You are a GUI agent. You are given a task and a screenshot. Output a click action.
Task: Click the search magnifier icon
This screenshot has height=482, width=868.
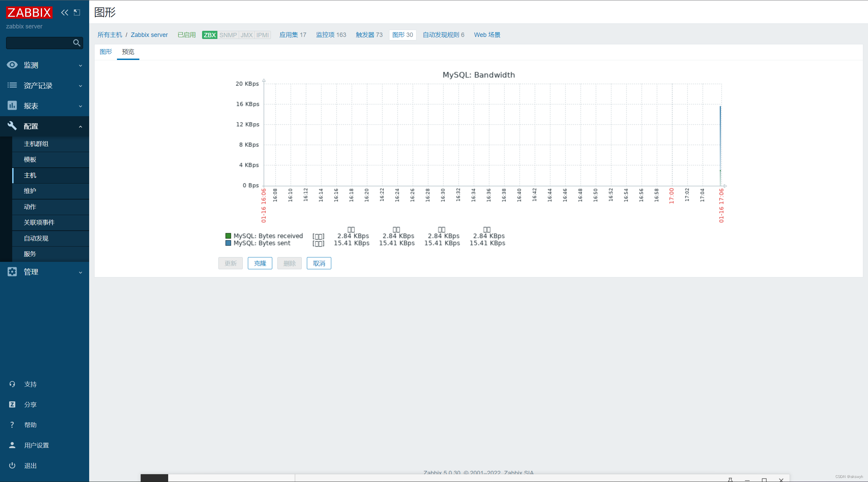click(x=77, y=43)
